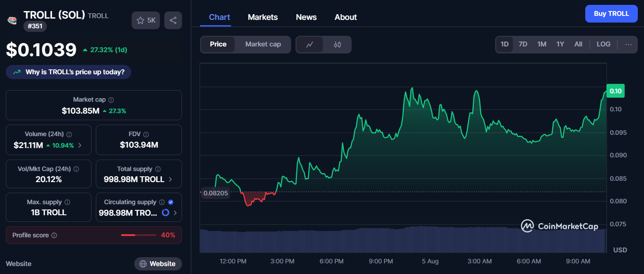The width and height of the screenshot is (644, 274).
Task: Click the 12:00 PM time axis label
Action: click(233, 261)
